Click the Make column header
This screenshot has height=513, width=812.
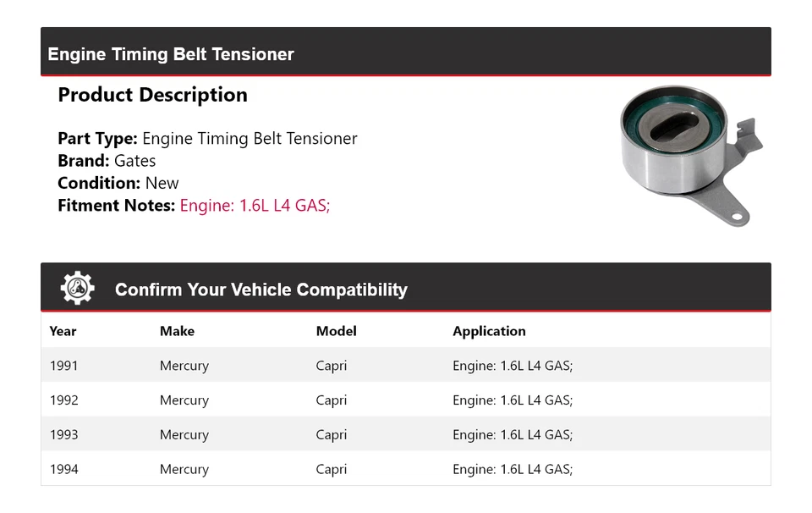[x=177, y=331]
